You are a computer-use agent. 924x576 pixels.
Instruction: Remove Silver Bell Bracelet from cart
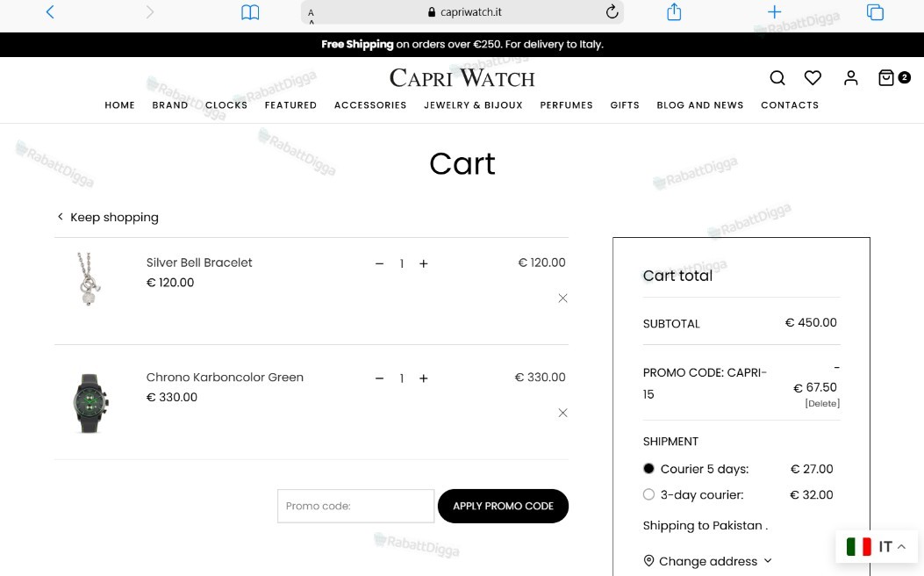point(562,299)
